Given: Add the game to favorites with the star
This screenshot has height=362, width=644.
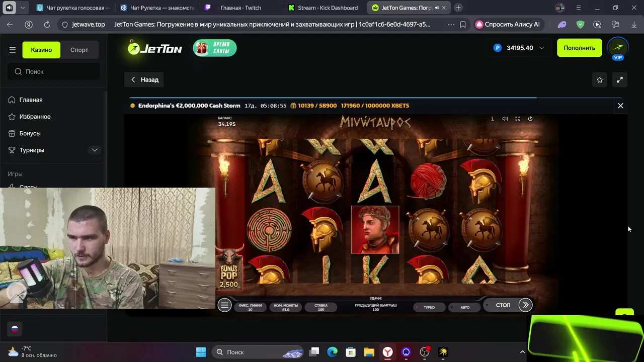Looking at the screenshot, I should pos(600,80).
